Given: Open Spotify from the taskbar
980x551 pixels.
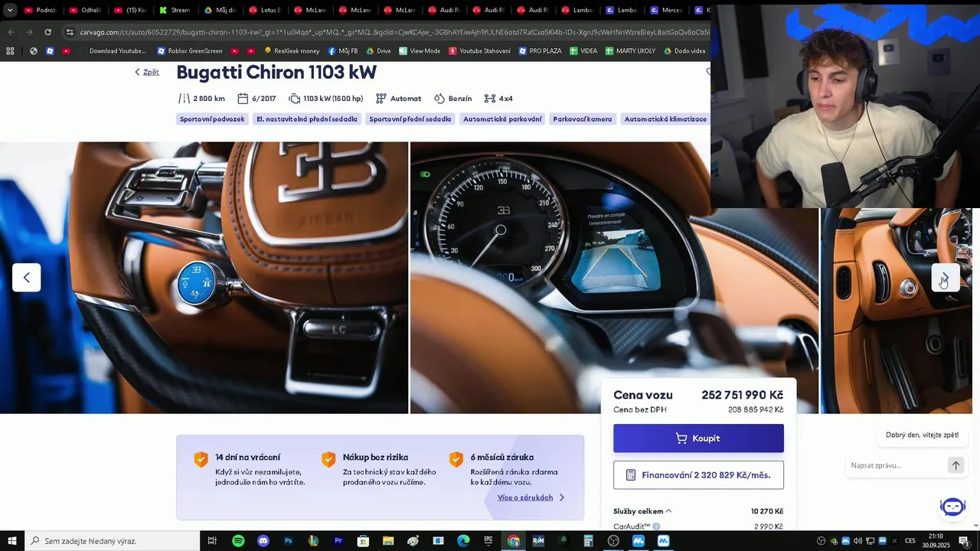Looking at the screenshot, I should pos(238,541).
